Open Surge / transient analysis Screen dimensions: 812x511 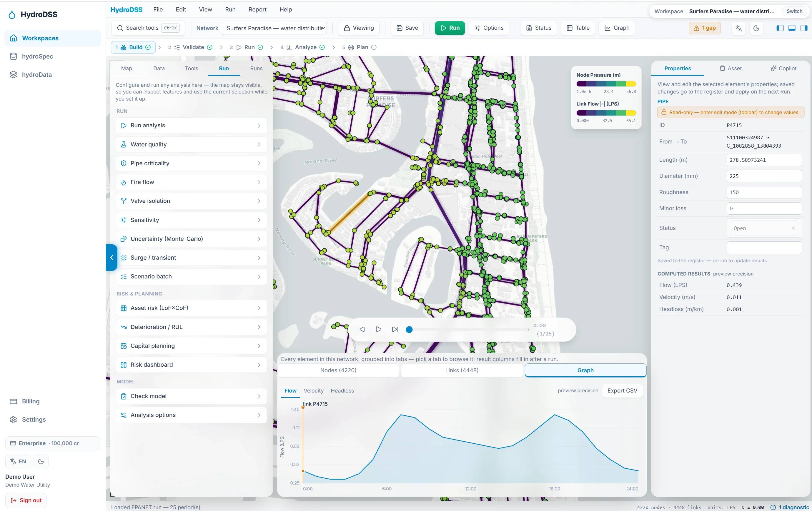click(x=191, y=258)
